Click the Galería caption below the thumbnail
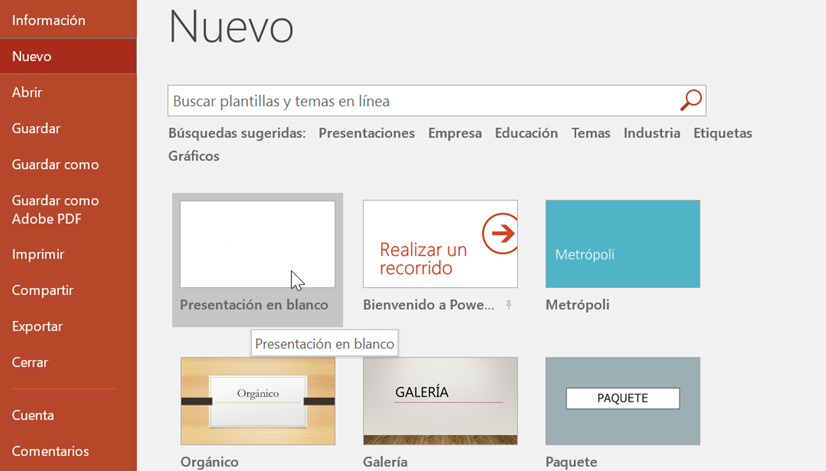Image resolution: width=826 pixels, height=471 pixels. (385, 462)
